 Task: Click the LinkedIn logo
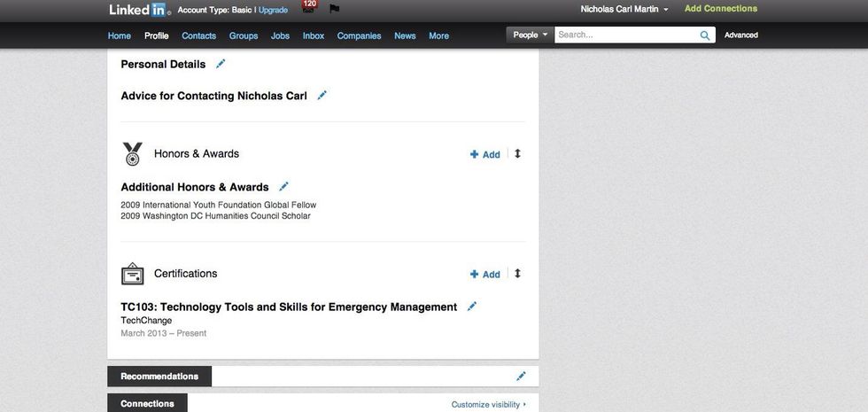point(139,10)
